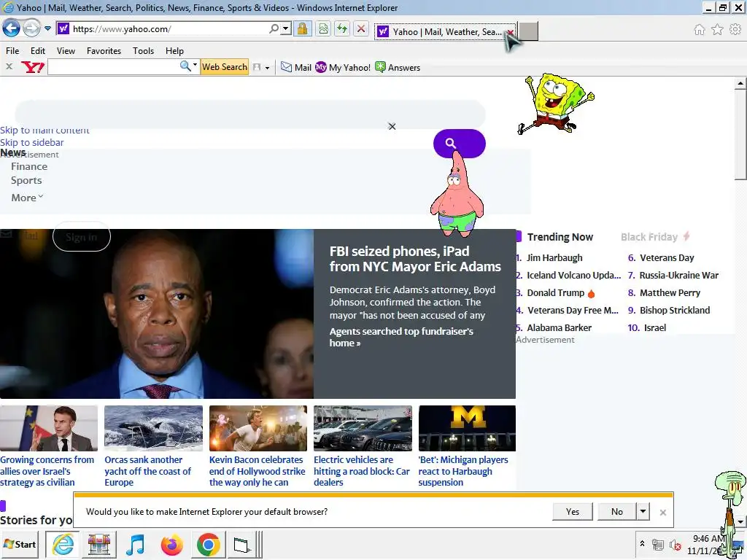The height and width of the screenshot is (560, 747).
Task: Open the Finance navigation link
Action: 29,166
